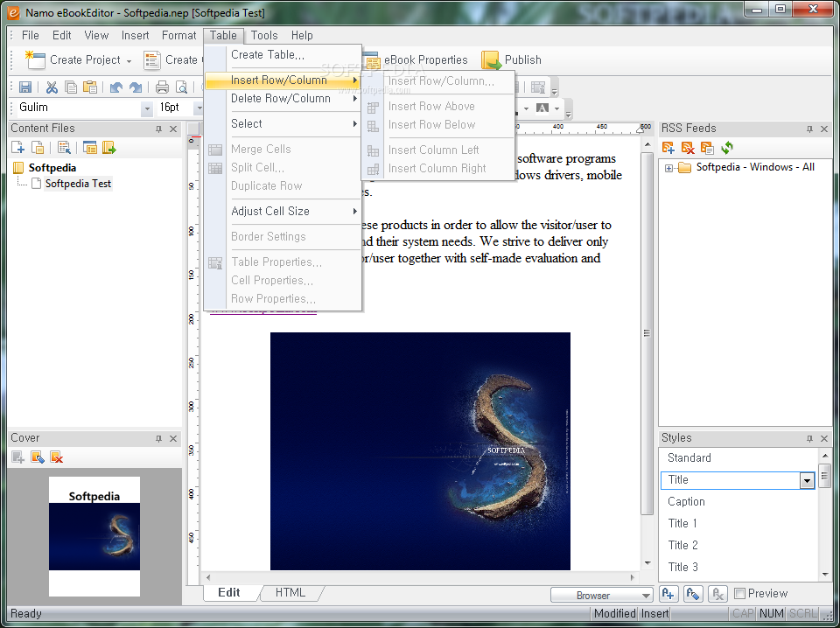The height and width of the screenshot is (628, 840).
Task: Open the Create Project dropdown arrow
Action: click(129, 61)
